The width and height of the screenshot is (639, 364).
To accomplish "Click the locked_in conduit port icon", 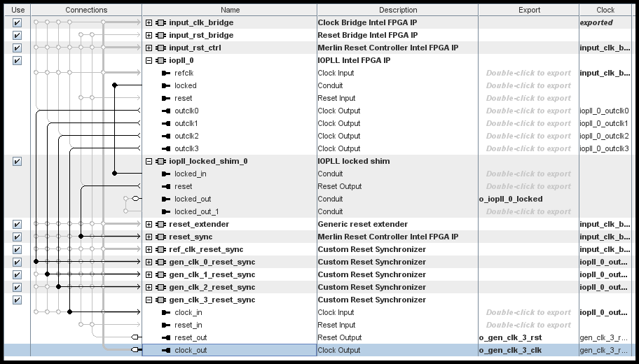I will 166,174.
